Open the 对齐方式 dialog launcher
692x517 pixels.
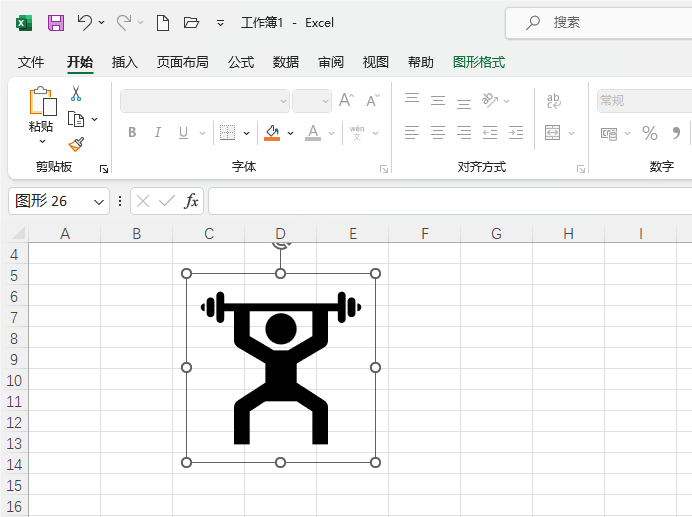pyautogui.click(x=581, y=169)
